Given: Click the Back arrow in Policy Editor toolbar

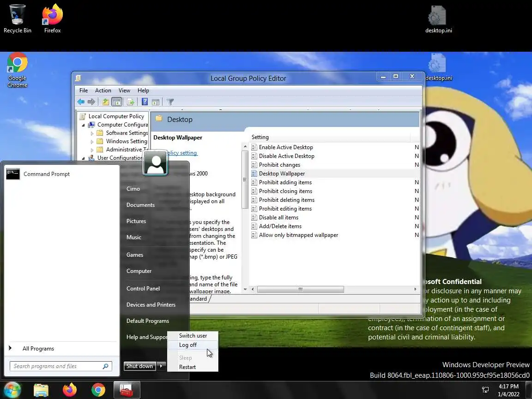Looking at the screenshot, I should (x=81, y=102).
